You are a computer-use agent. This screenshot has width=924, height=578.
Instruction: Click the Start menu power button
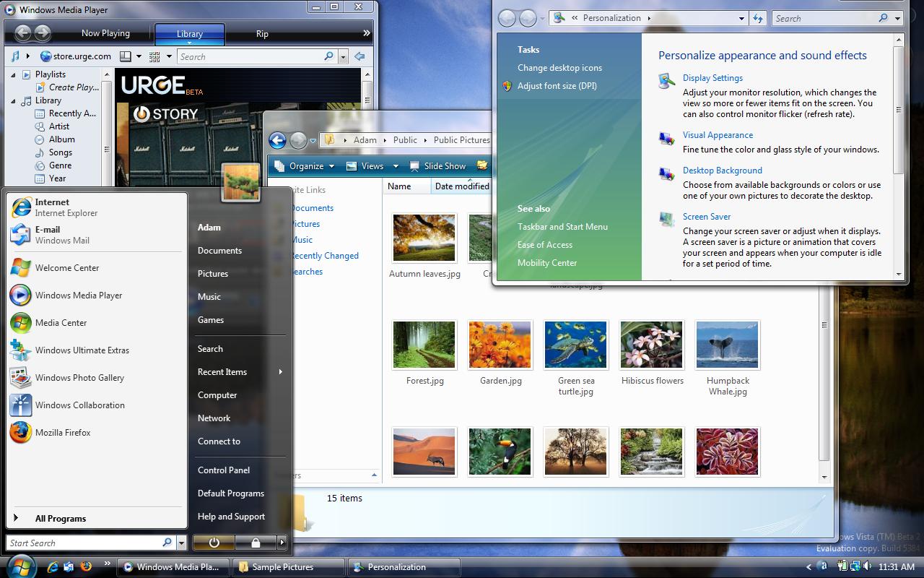[214, 542]
